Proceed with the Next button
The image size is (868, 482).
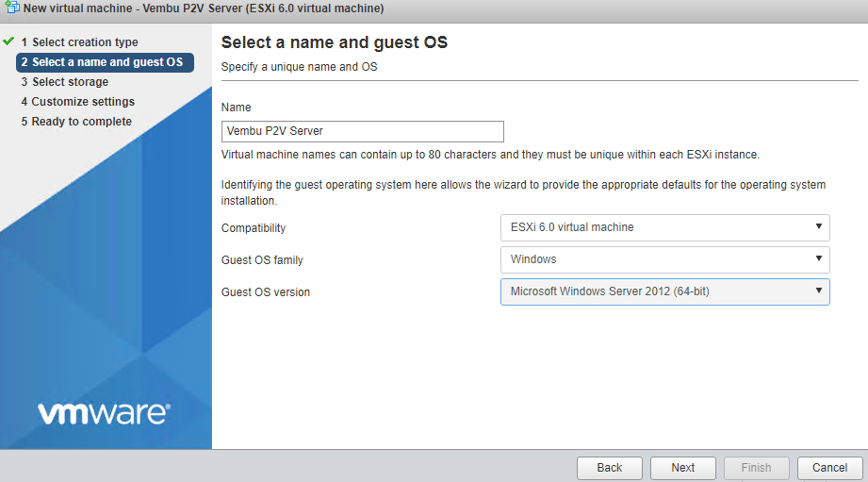pos(683,468)
